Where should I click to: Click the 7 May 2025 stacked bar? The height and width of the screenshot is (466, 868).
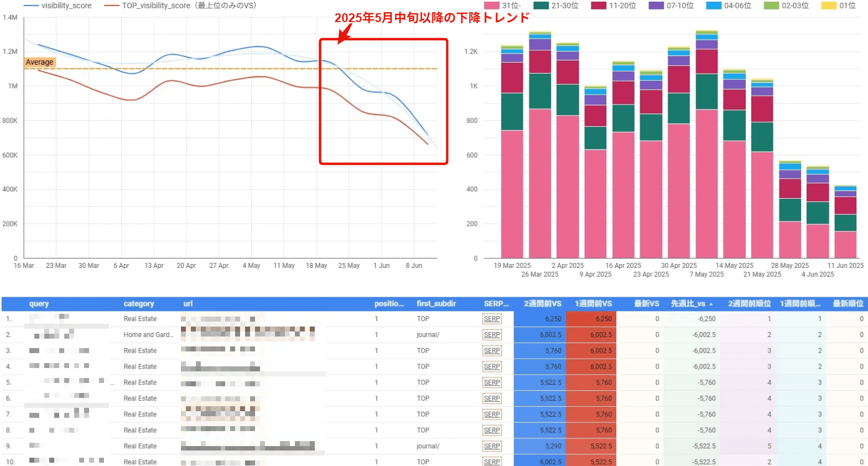(706, 144)
